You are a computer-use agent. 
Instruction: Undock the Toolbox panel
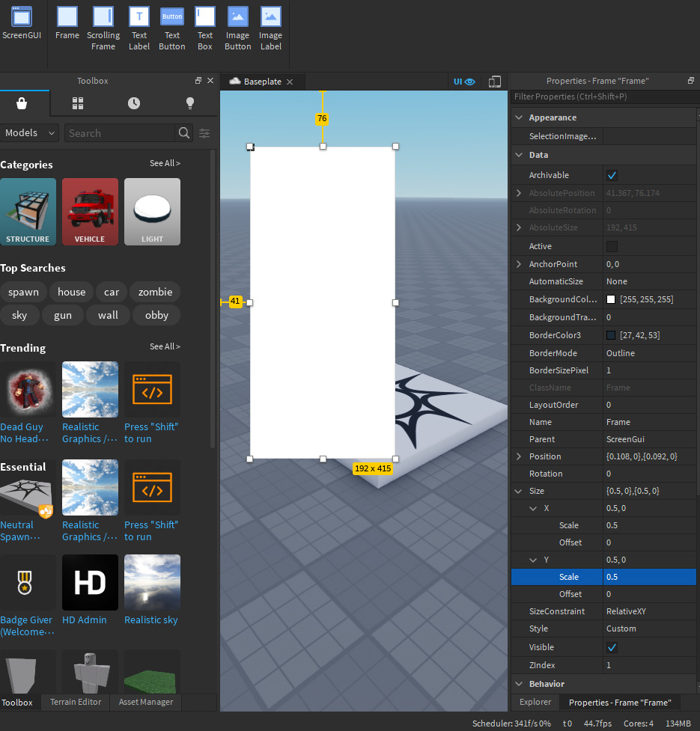[198, 81]
